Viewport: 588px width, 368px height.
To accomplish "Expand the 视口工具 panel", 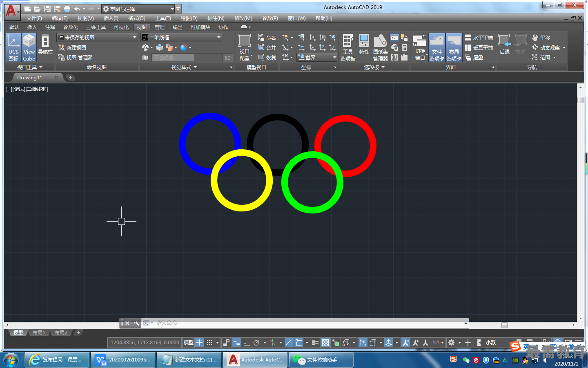I will point(29,67).
